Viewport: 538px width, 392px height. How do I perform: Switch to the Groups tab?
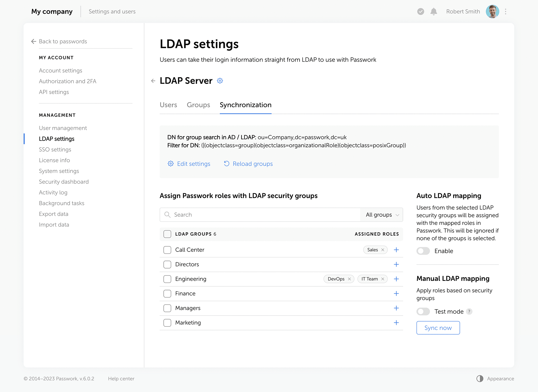pos(198,105)
